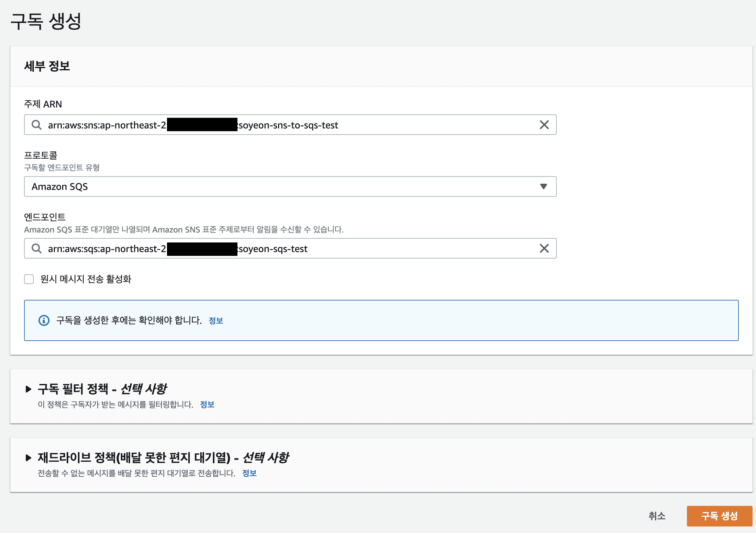756x533 pixels.
Task: Click the info circle icon in the blue notice
Action: pos(44,320)
